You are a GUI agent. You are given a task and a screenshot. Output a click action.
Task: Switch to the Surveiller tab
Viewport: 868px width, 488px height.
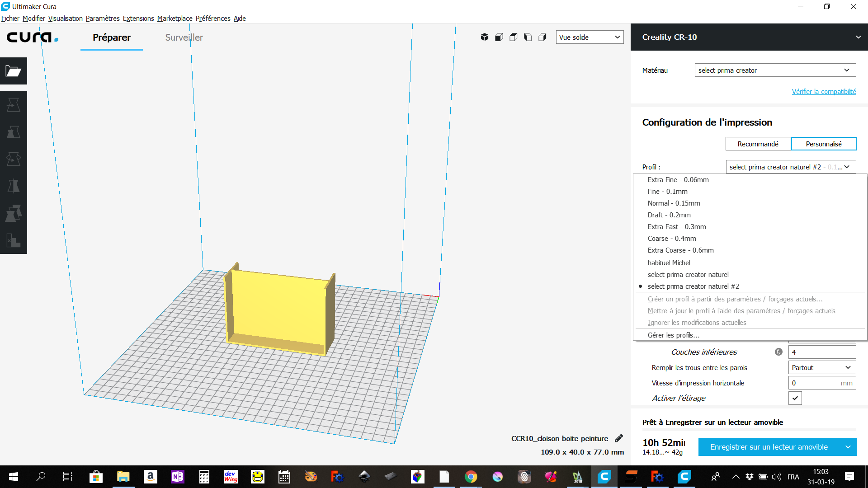click(184, 38)
